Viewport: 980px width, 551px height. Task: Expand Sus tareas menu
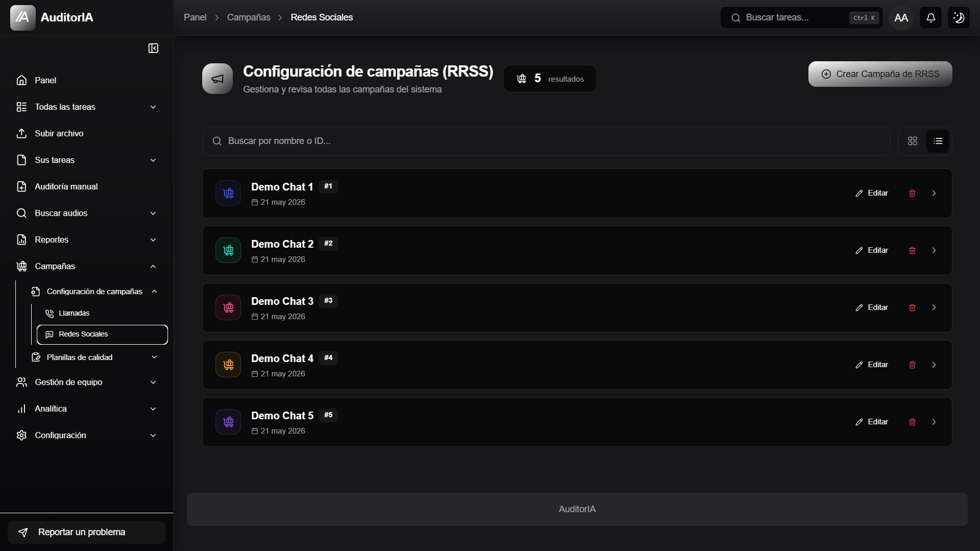click(86, 160)
